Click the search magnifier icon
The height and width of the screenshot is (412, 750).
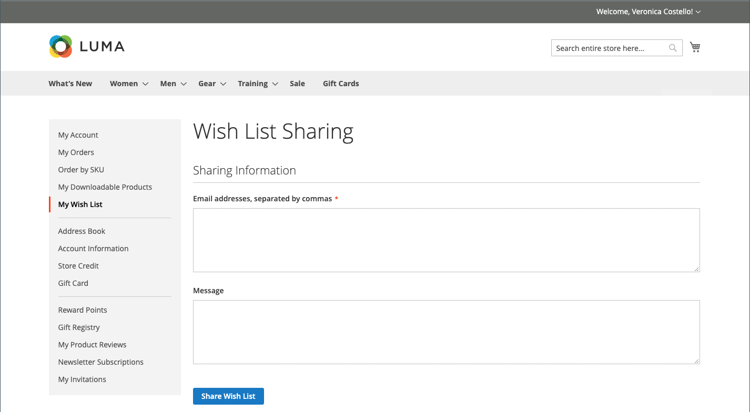tap(673, 48)
